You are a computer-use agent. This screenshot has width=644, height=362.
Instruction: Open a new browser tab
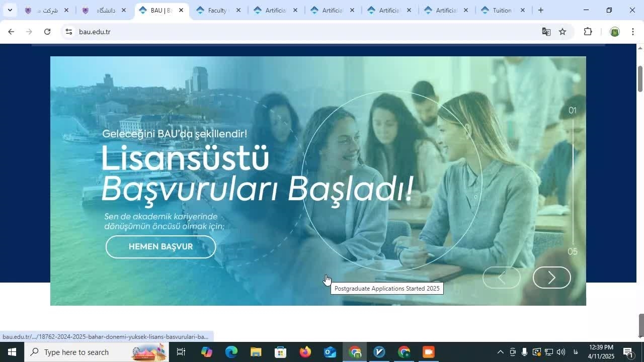[x=540, y=10]
